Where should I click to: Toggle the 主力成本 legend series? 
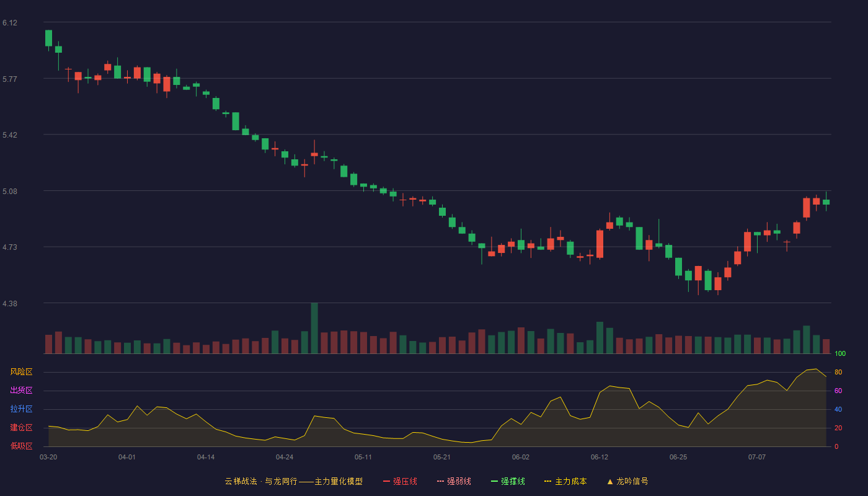(565, 481)
